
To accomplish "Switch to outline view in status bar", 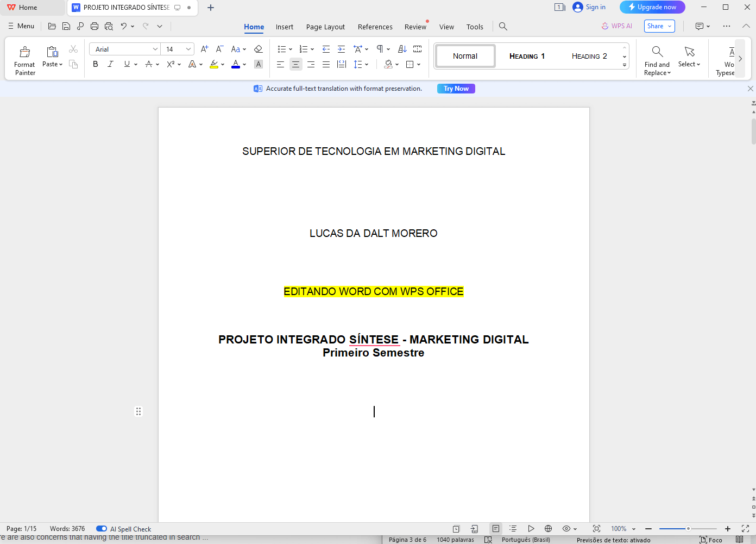I will [x=513, y=528].
